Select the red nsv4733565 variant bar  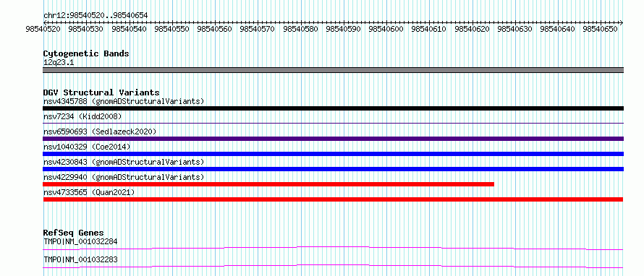pos(333,199)
